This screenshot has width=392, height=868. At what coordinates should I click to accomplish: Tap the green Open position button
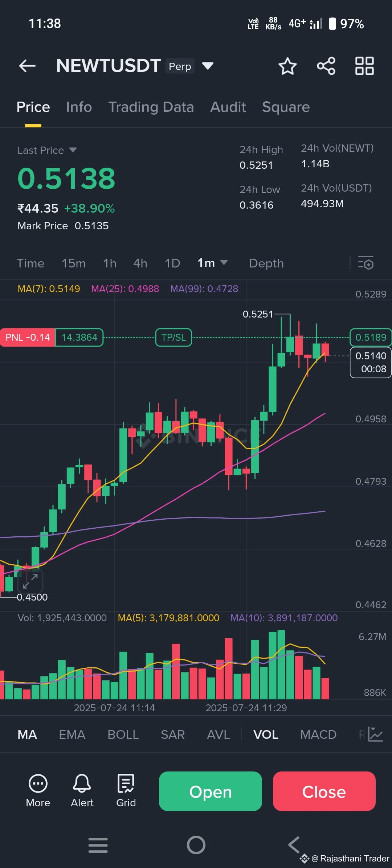[211, 791]
